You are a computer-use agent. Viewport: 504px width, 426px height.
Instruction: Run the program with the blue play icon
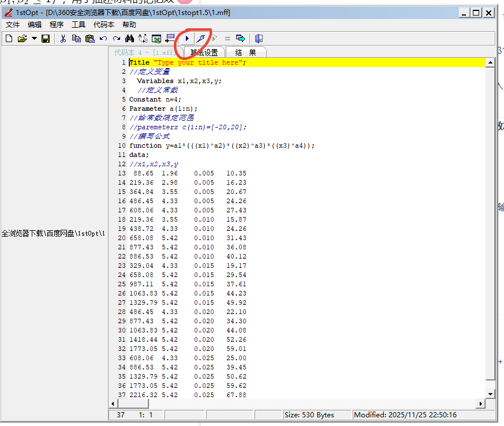(187, 39)
